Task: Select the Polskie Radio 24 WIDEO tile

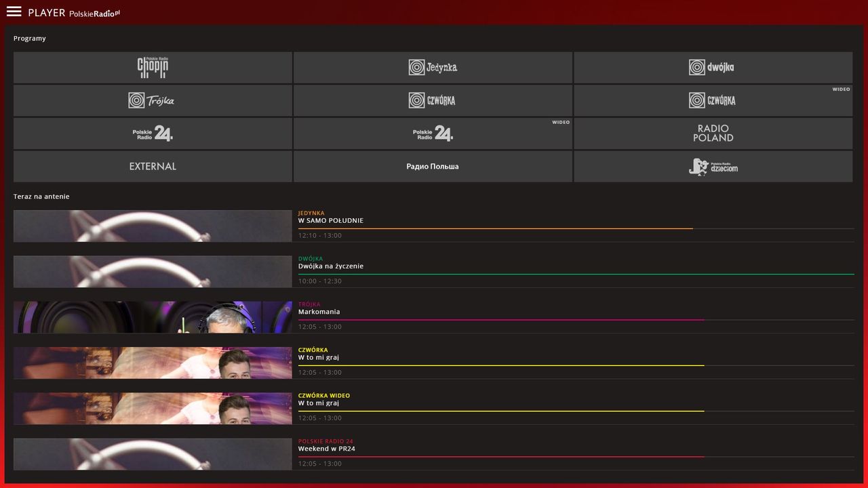Action: click(433, 134)
